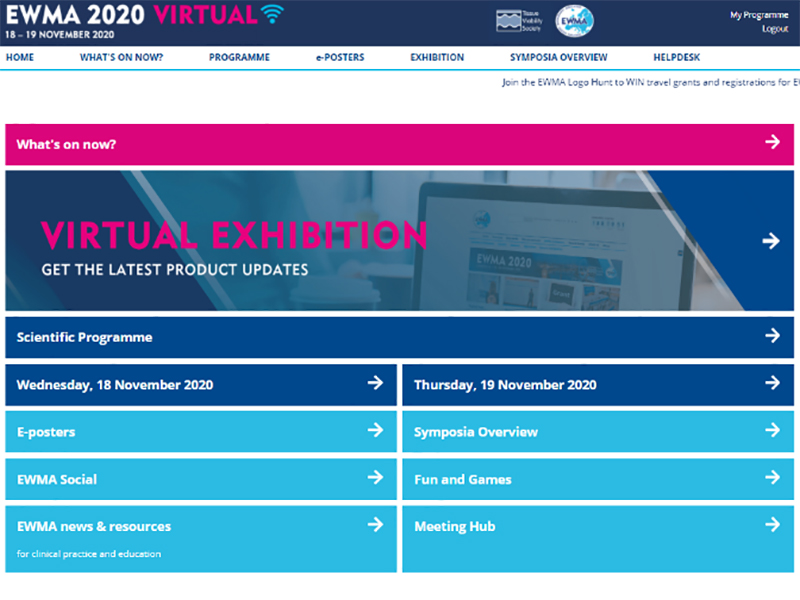Click the arrow on Meeting Hub tile

(x=772, y=525)
